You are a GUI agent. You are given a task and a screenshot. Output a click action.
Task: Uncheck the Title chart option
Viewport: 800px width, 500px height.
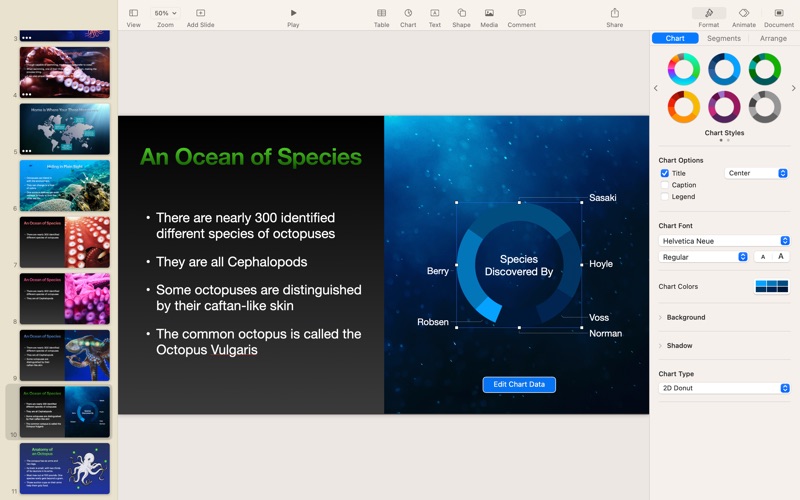click(665, 173)
